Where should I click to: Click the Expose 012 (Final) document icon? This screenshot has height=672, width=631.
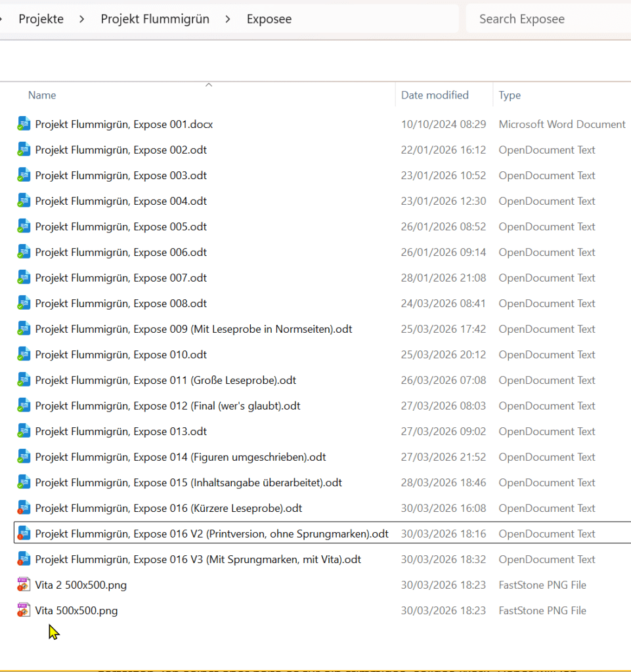[24, 406]
